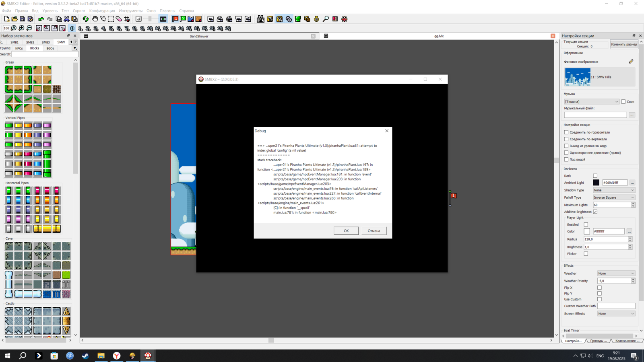The width and height of the screenshot is (644, 362).
Task: Open the Falloff Type dropdown
Action: point(614,197)
